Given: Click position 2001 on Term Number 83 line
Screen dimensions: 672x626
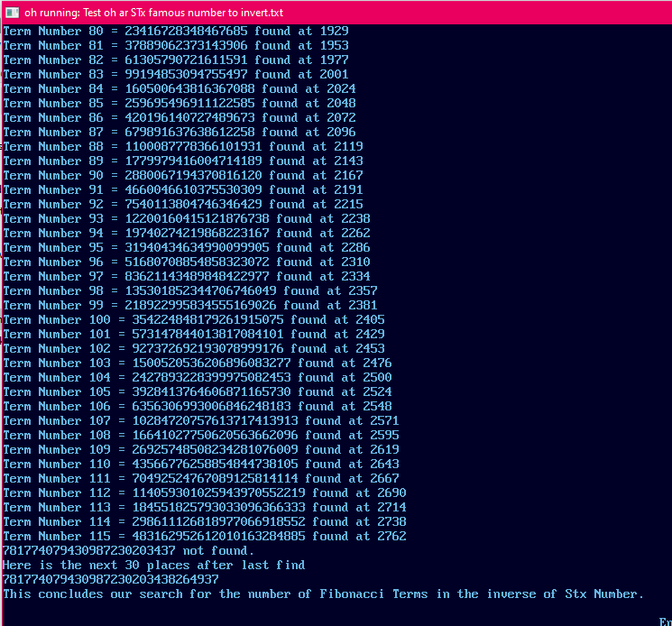Looking at the screenshot, I should tap(334, 75).
